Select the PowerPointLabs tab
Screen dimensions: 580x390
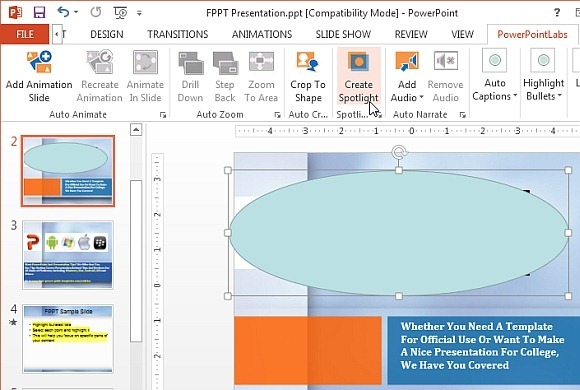coord(532,34)
